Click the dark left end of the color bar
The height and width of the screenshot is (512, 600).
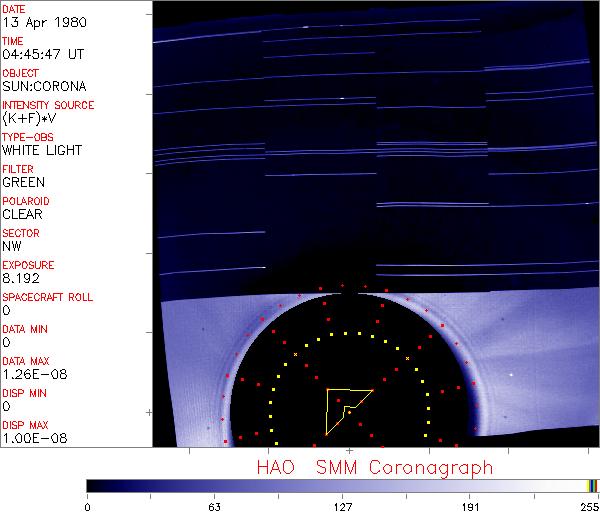92,485
